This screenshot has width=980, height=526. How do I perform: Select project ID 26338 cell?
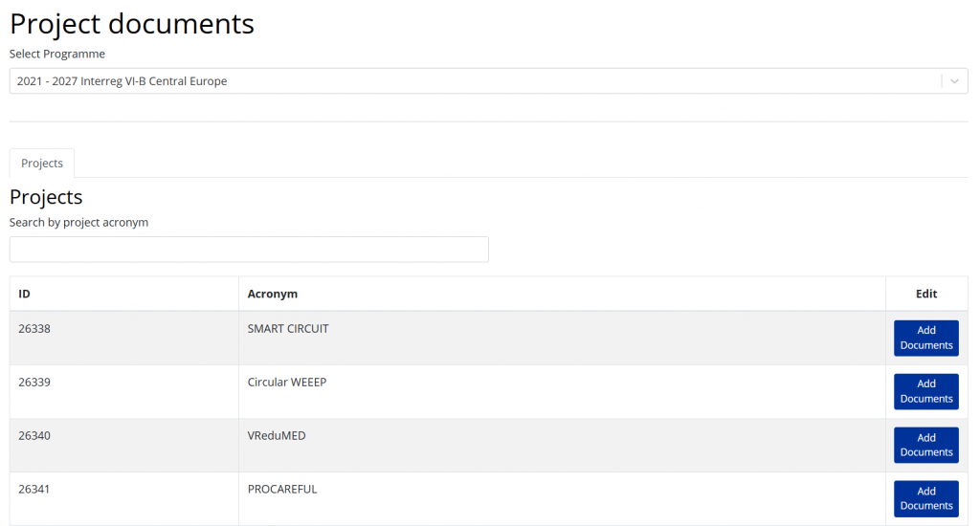point(34,329)
